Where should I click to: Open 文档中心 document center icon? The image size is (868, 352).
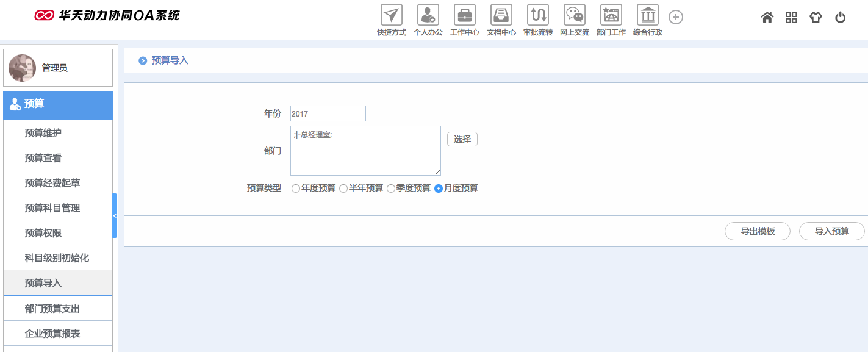[501, 15]
